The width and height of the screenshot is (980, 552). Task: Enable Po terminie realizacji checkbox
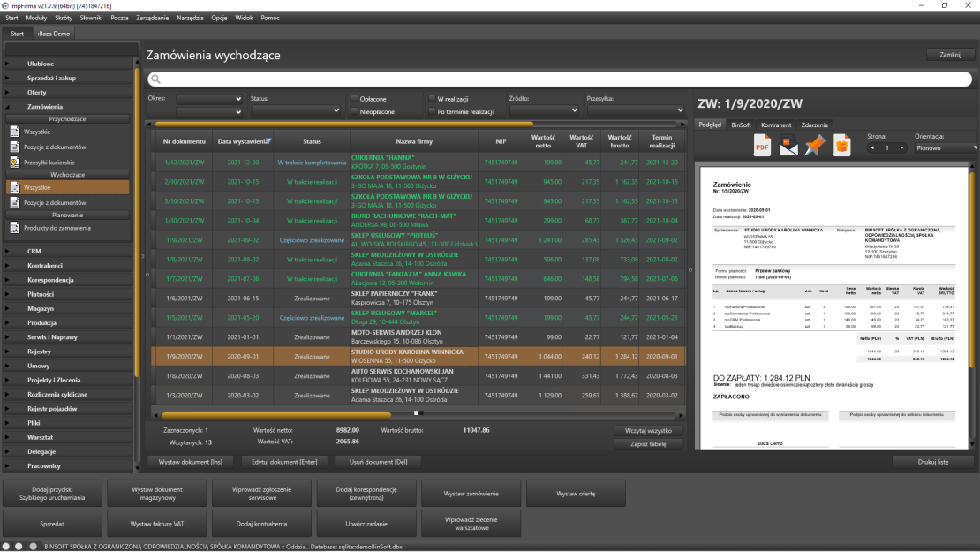click(x=432, y=111)
